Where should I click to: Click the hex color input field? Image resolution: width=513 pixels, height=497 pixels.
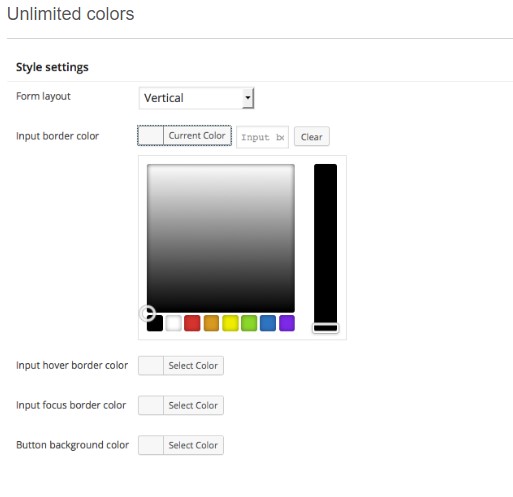[262, 137]
